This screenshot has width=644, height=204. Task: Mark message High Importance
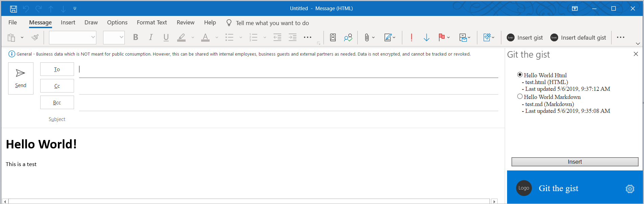point(411,37)
